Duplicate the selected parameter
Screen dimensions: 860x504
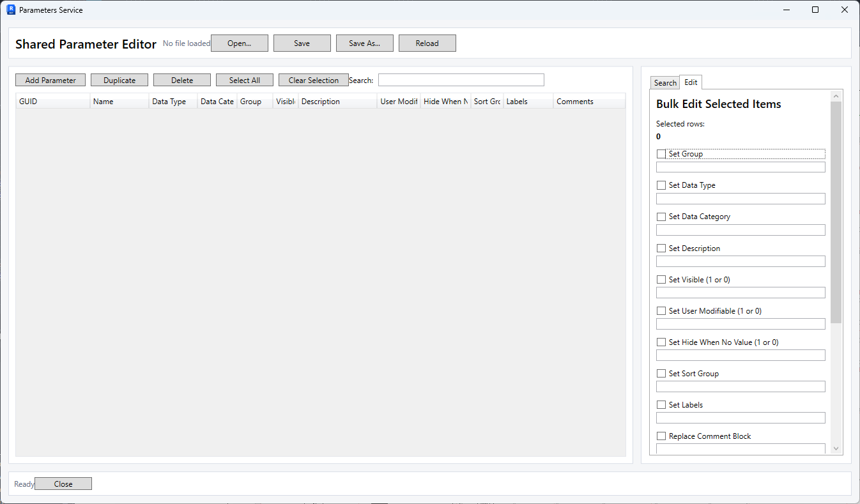click(119, 80)
